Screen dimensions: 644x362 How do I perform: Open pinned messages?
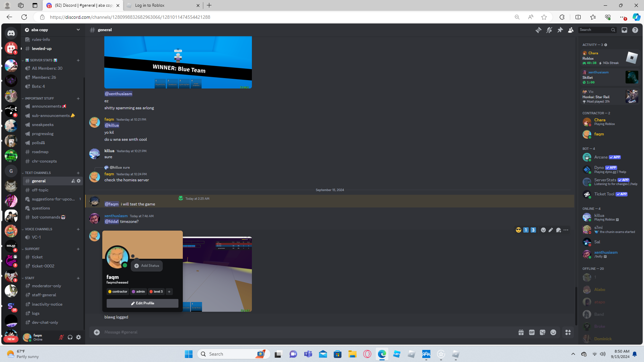tap(560, 30)
